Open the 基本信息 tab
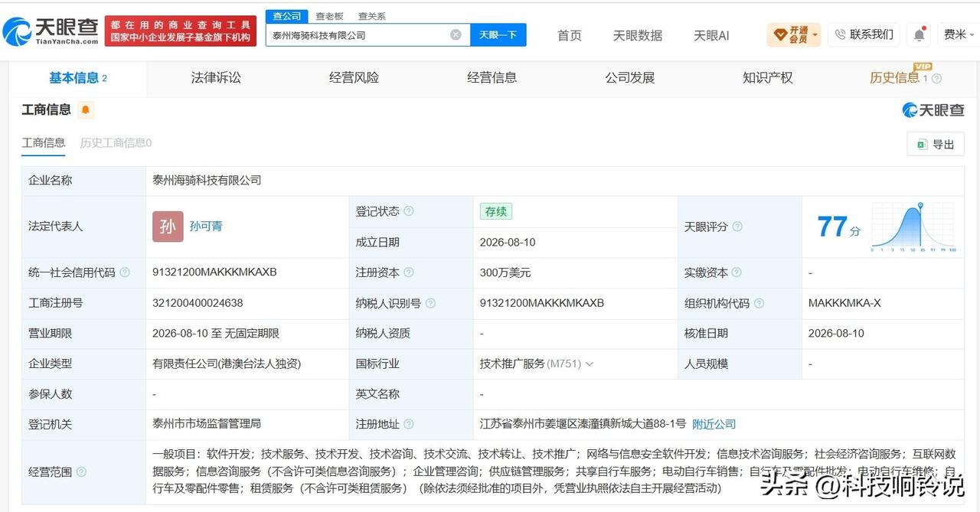The width and height of the screenshot is (980, 512). point(78,78)
